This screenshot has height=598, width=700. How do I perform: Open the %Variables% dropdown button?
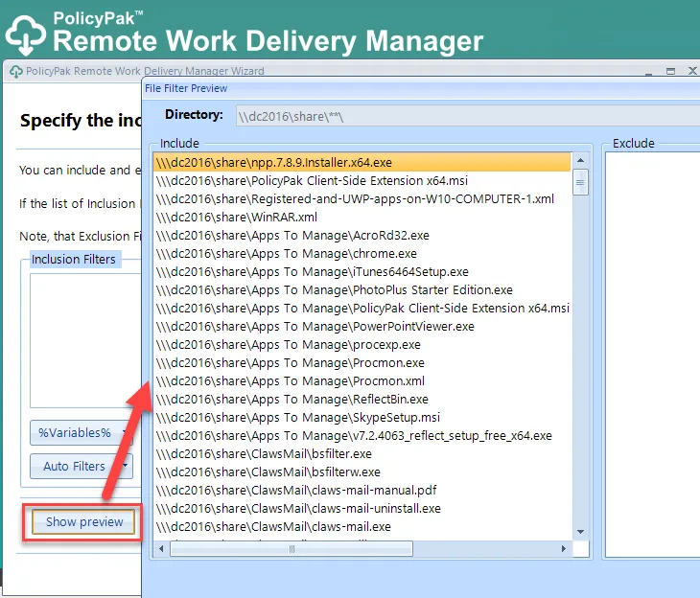click(82, 433)
